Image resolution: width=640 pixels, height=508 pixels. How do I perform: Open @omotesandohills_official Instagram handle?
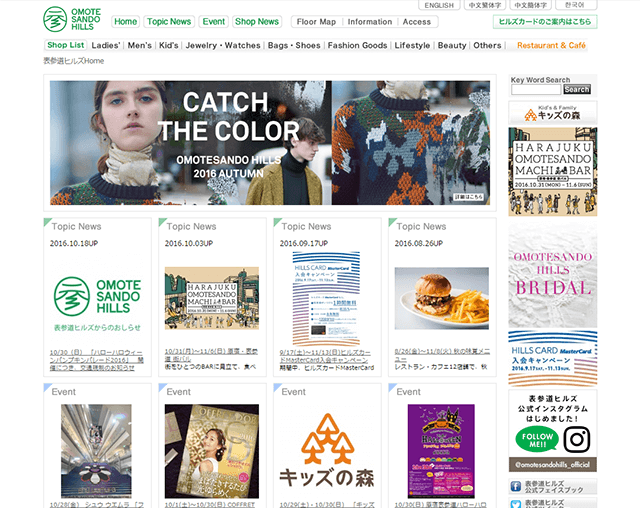point(553,464)
